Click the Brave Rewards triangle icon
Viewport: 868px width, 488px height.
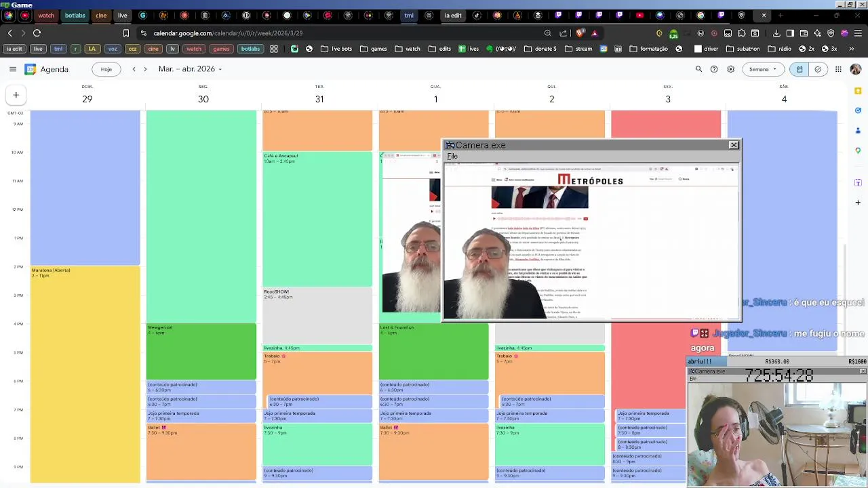click(595, 33)
